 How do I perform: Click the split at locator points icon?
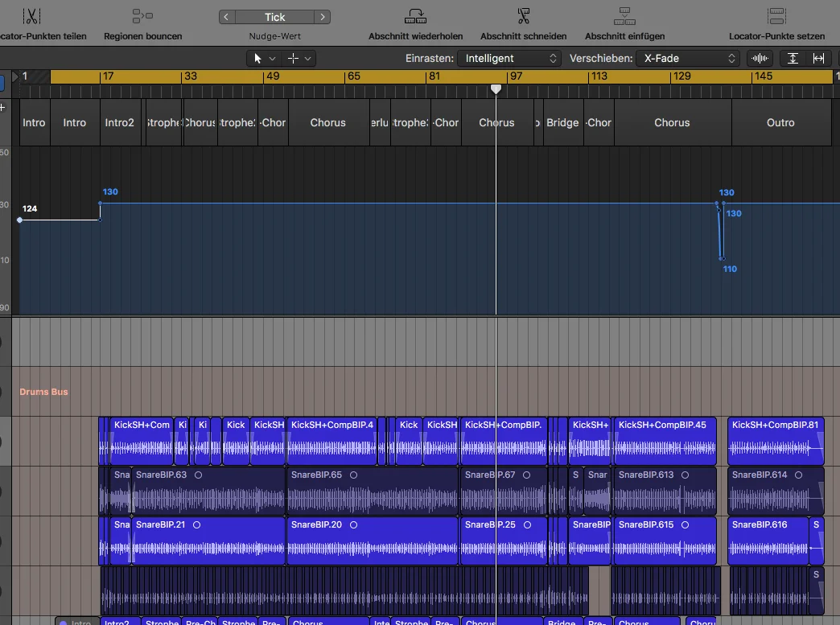tap(31, 16)
